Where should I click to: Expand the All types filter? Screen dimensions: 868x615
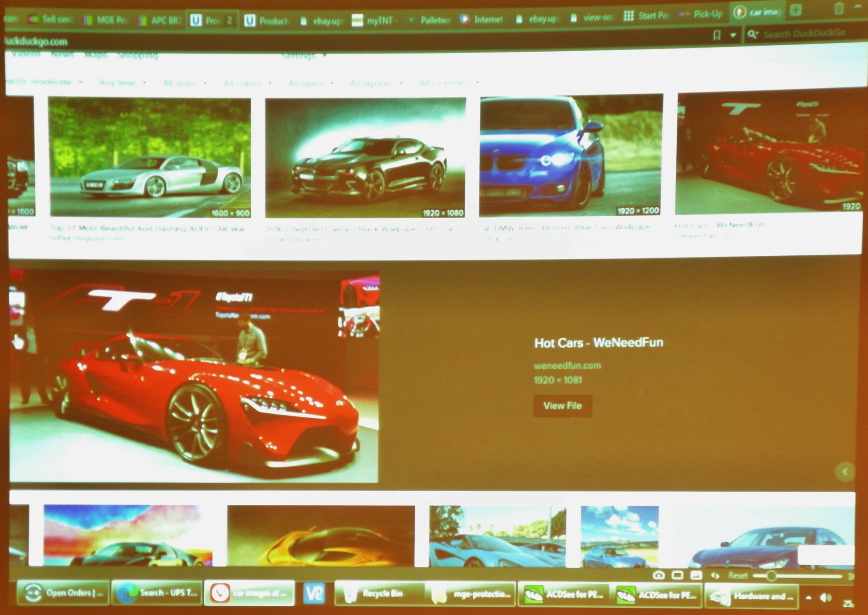point(311,83)
